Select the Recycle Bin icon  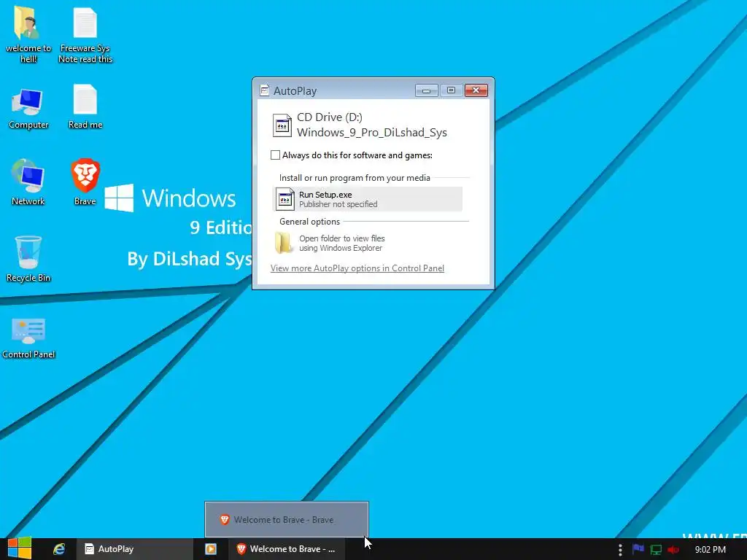coord(28,260)
